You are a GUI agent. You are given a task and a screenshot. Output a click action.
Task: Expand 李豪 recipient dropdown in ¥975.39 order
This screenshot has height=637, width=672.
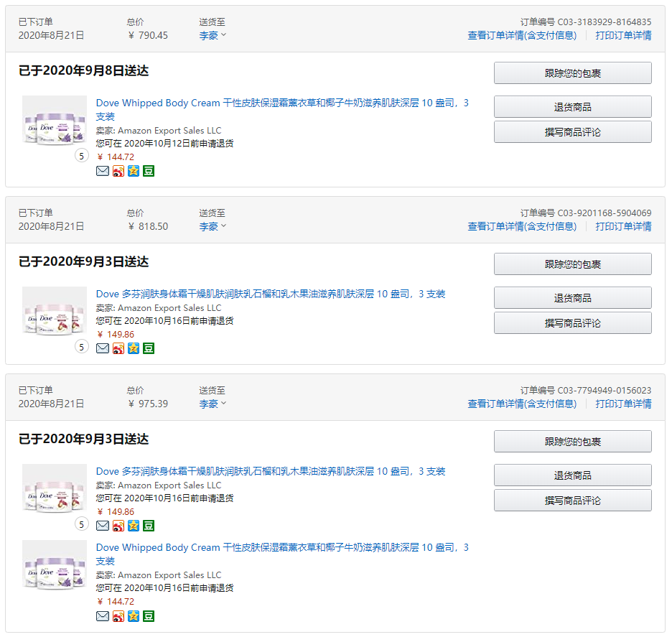click(x=213, y=404)
